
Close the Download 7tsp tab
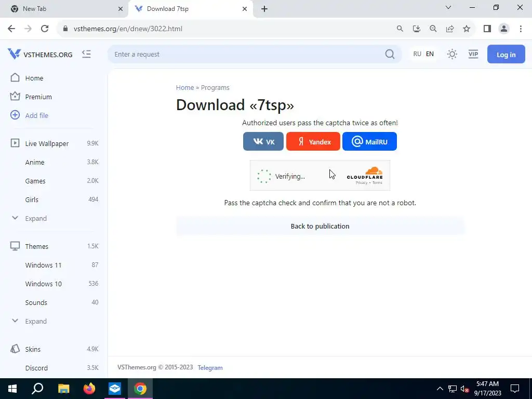point(244,9)
